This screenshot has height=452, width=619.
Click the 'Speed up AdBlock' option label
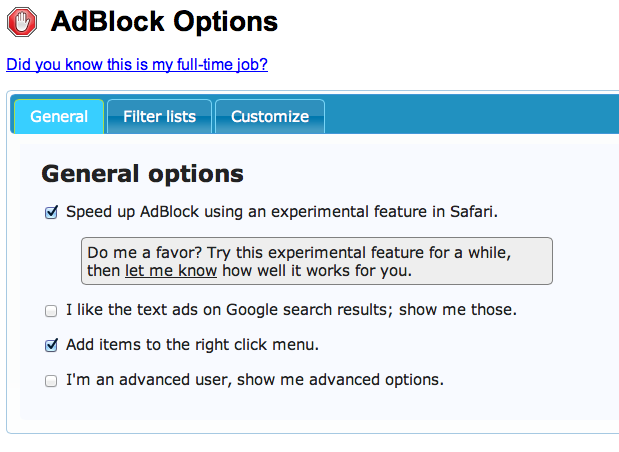click(x=282, y=212)
